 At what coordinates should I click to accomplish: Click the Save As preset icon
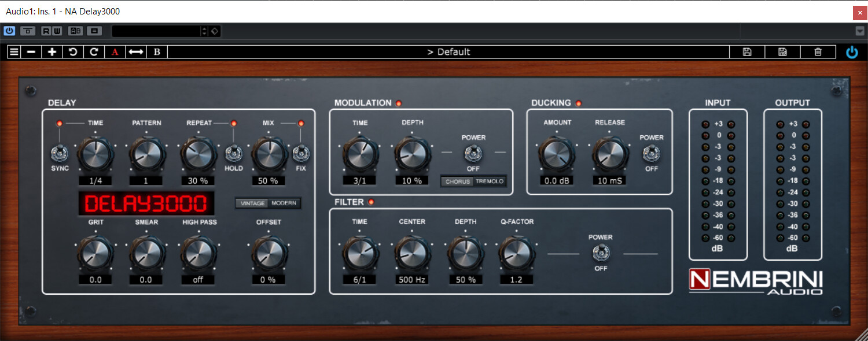783,52
